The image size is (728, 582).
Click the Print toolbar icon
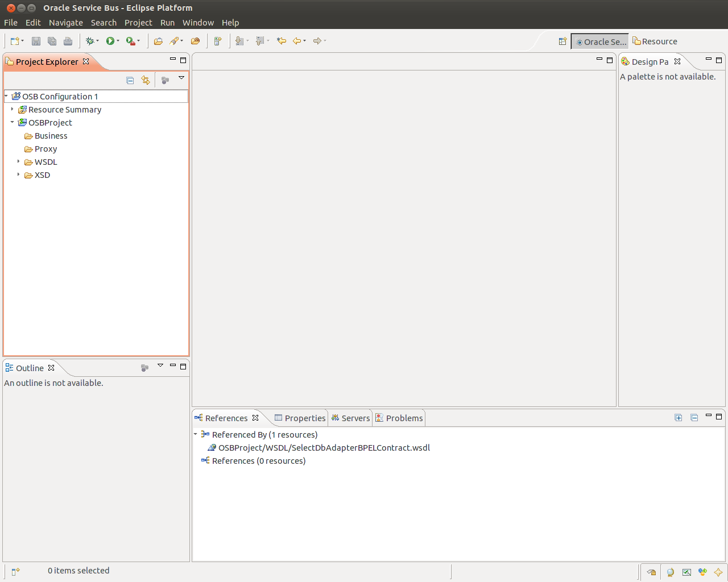click(68, 41)
